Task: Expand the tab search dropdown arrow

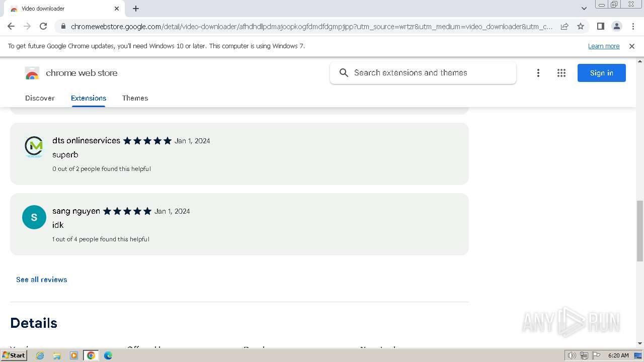Action: pyautogui.click(x=584, y=9)
